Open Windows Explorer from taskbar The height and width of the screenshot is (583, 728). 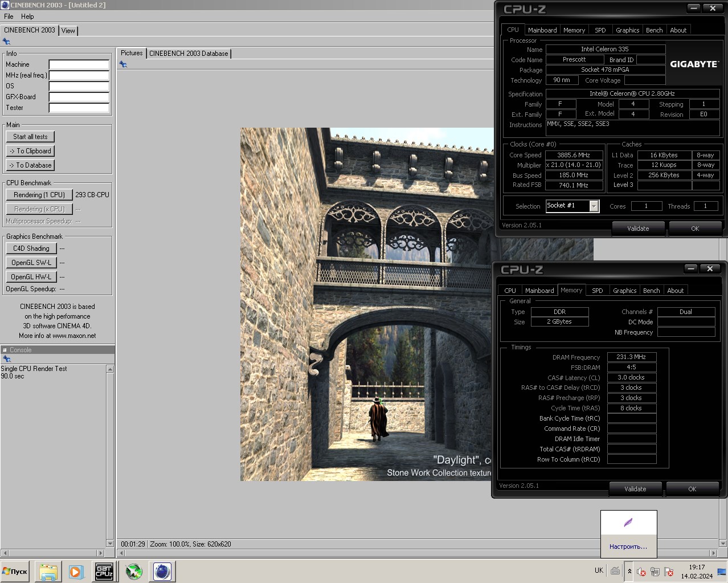(x=48, y=571)
